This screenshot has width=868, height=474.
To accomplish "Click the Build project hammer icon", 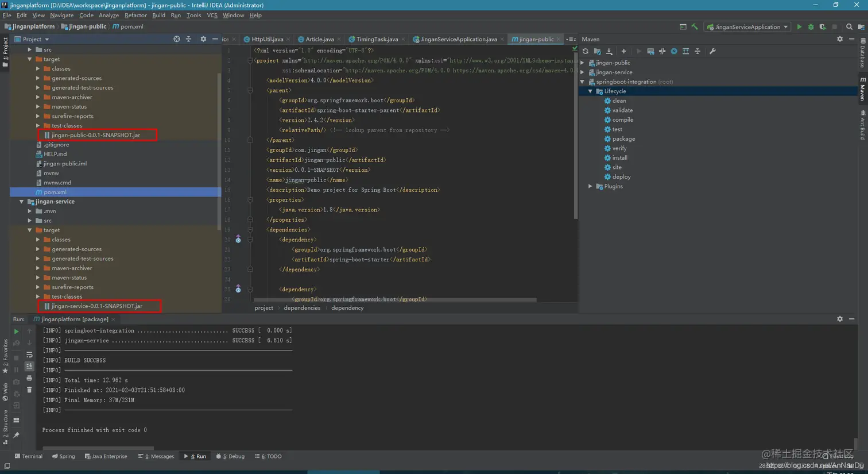I will (695, 27).
